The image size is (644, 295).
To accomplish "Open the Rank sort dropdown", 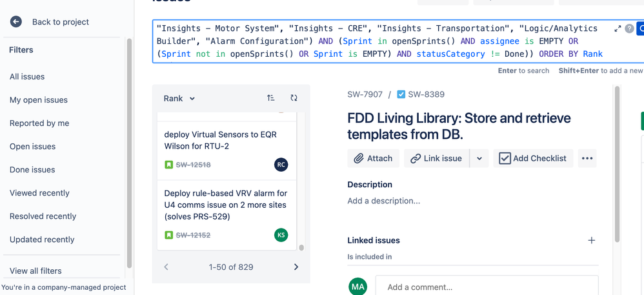I will 179,98.
